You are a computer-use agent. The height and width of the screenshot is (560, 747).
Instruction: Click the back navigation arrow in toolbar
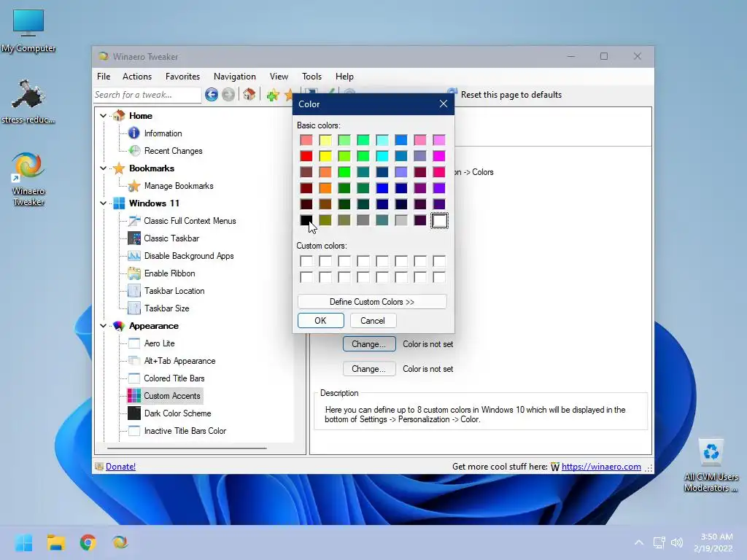click(x=212, y=94)
